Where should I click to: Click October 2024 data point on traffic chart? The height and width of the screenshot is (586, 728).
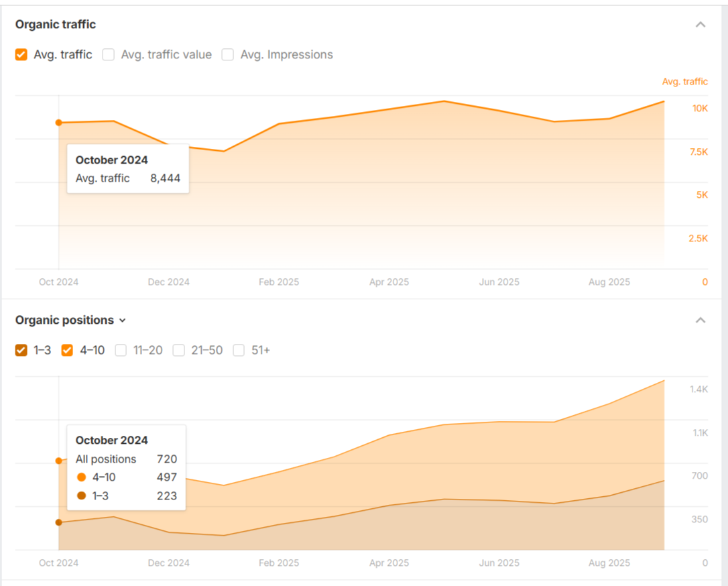click(x=59, y=123)
